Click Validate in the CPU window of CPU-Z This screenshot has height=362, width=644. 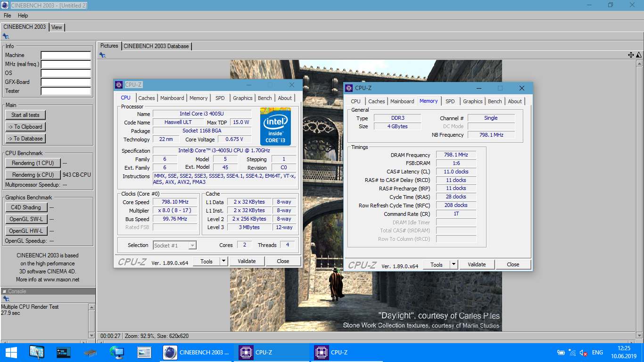coord(247,261)
